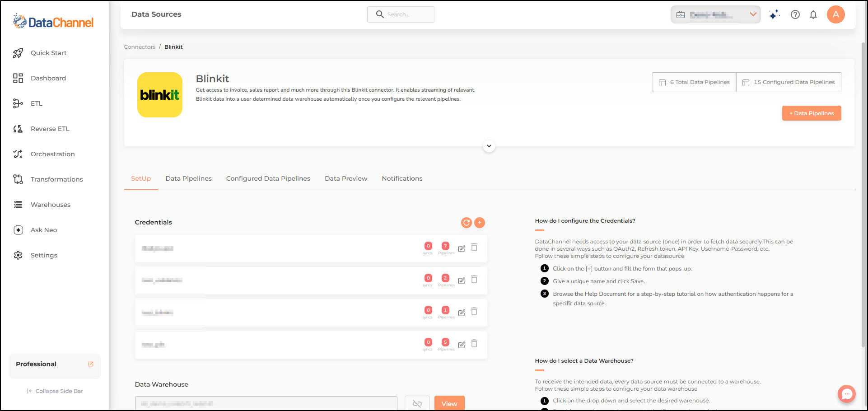Click the unlink warehouse icon
This screenshot has height=411, width=868.
pos(417,403)
